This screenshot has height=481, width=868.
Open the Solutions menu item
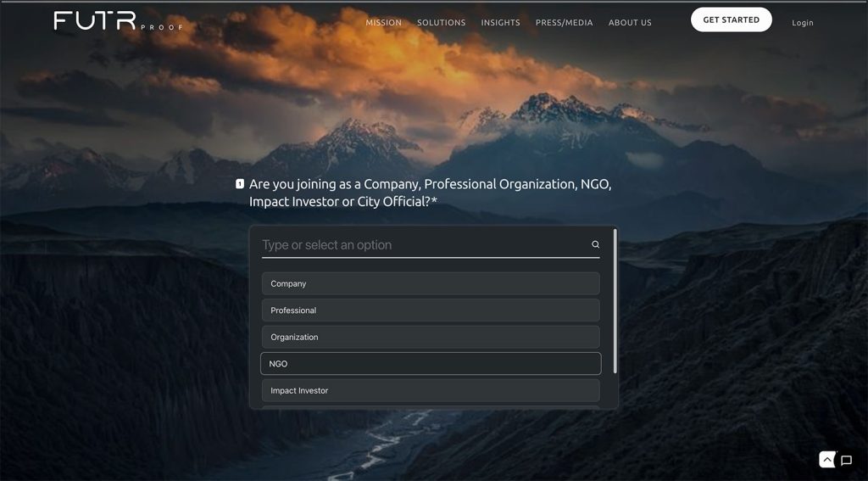pyautogui.click(x=441, y=23)
